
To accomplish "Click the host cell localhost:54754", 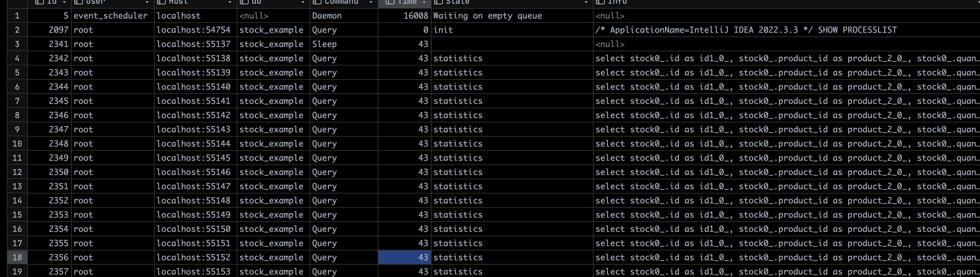I will pyautogui.click(x=196, y=30).
